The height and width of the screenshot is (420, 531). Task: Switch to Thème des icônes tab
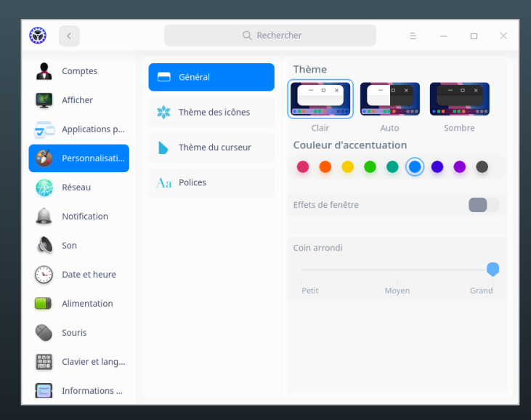(x=211, y=112)
